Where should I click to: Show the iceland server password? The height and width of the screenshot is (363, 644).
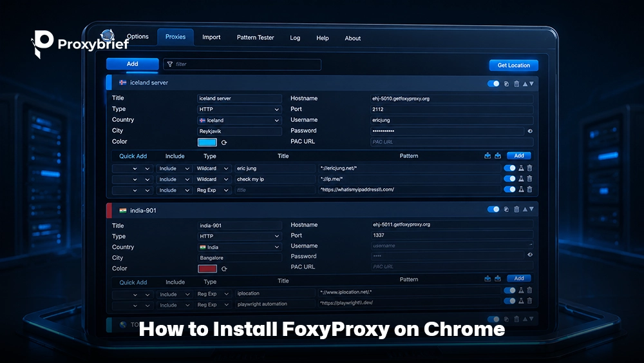point(530,131)
